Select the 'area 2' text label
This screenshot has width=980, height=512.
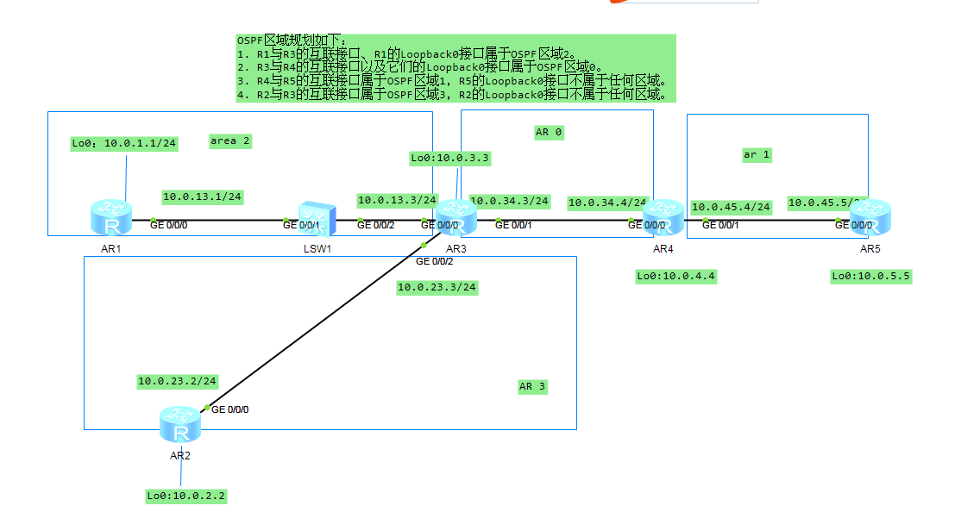click(229, 140)
